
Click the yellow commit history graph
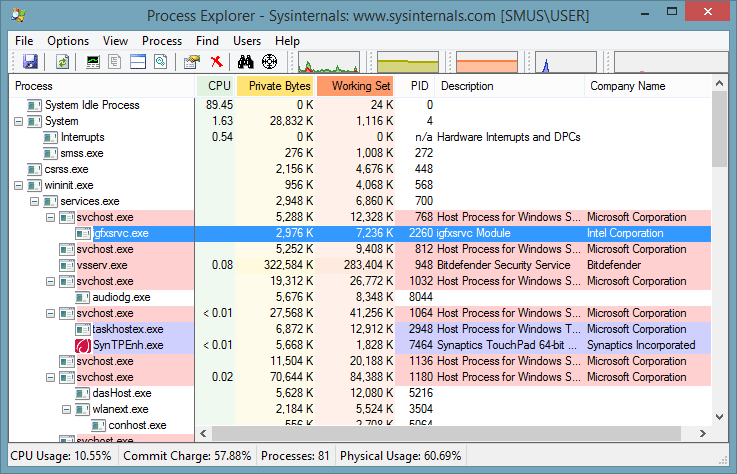pyautogui.click(x=408, y=62)
